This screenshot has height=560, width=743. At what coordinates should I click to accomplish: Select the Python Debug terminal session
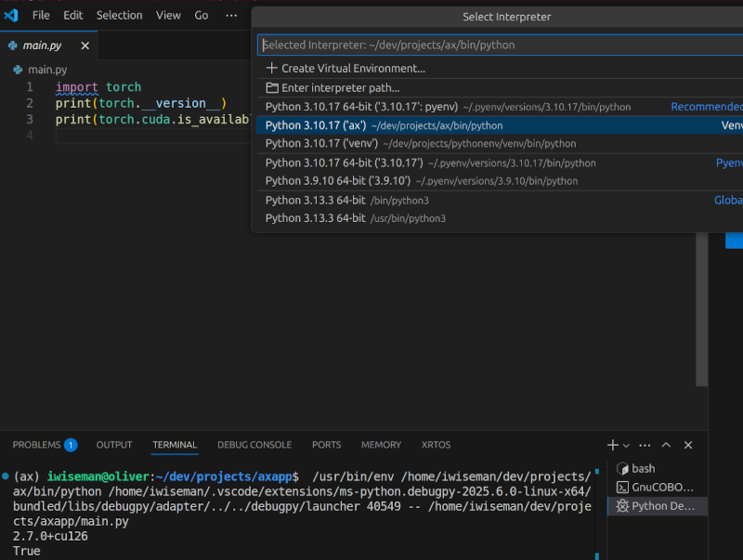[x=658, y=506]
